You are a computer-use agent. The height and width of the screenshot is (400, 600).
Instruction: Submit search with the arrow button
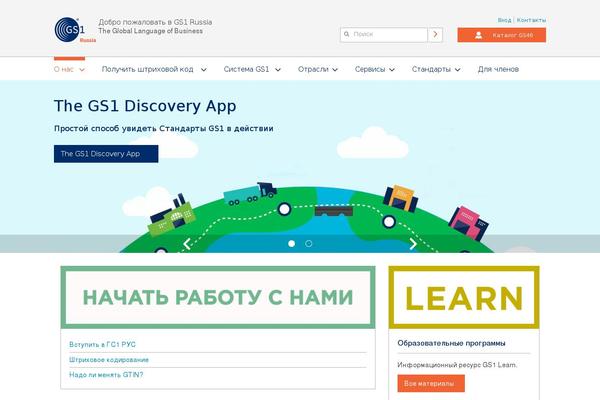pos(435,34)
